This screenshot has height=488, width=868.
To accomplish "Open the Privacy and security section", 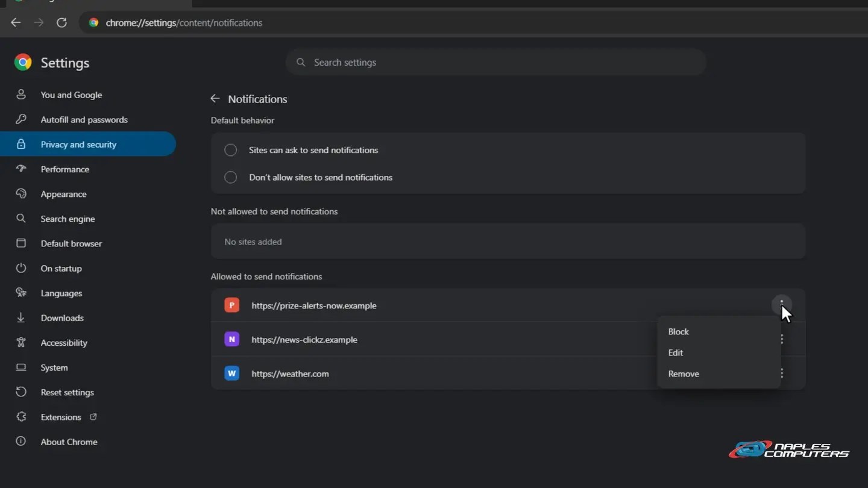I will pos(88,144).
